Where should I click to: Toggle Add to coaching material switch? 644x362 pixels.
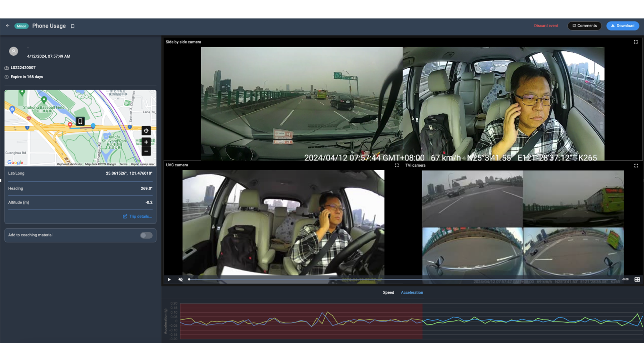[x=146, y=235]
